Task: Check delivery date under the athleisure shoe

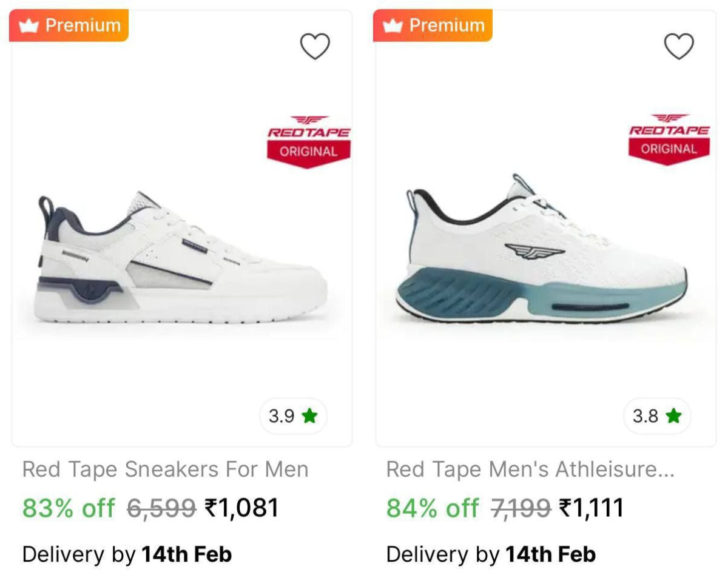Action: [x=491, y=554]
